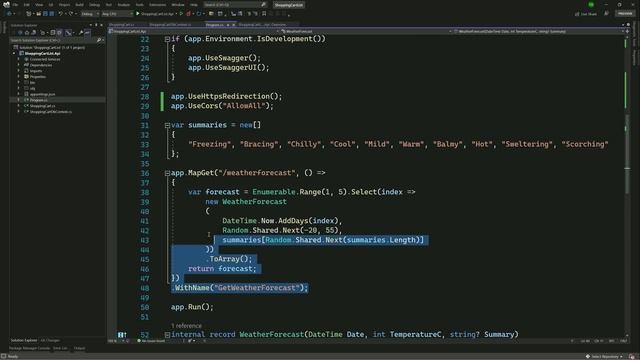Click the Properties wrench icon in Solution Explorer
This screenshot has height=360, width=640.
(81, 33)
